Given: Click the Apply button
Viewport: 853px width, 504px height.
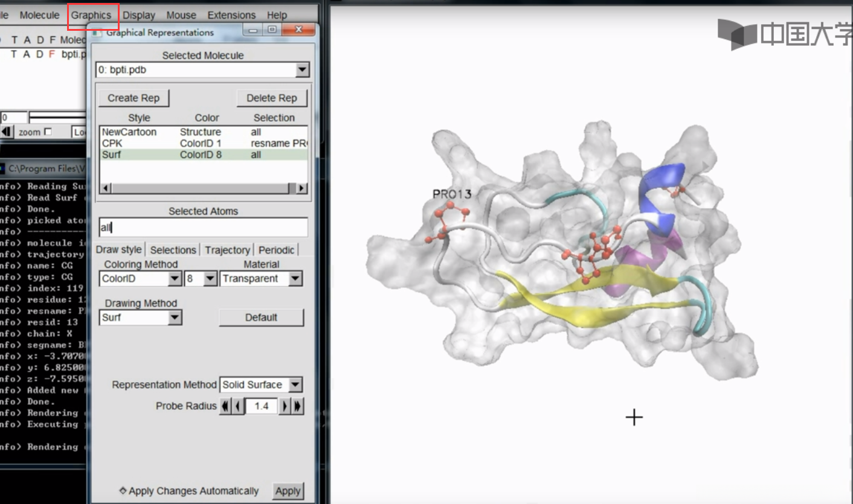Looking at the screenshot, I should click(288, 491).
